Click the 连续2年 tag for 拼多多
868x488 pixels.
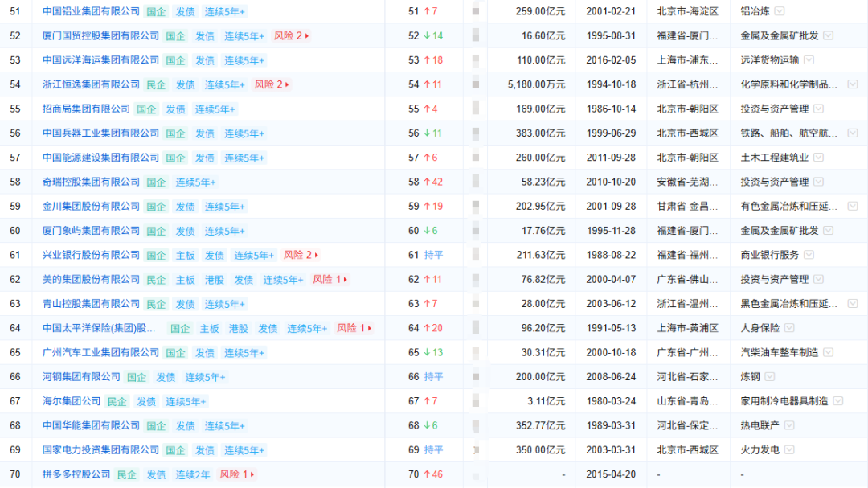pos(193,474)
